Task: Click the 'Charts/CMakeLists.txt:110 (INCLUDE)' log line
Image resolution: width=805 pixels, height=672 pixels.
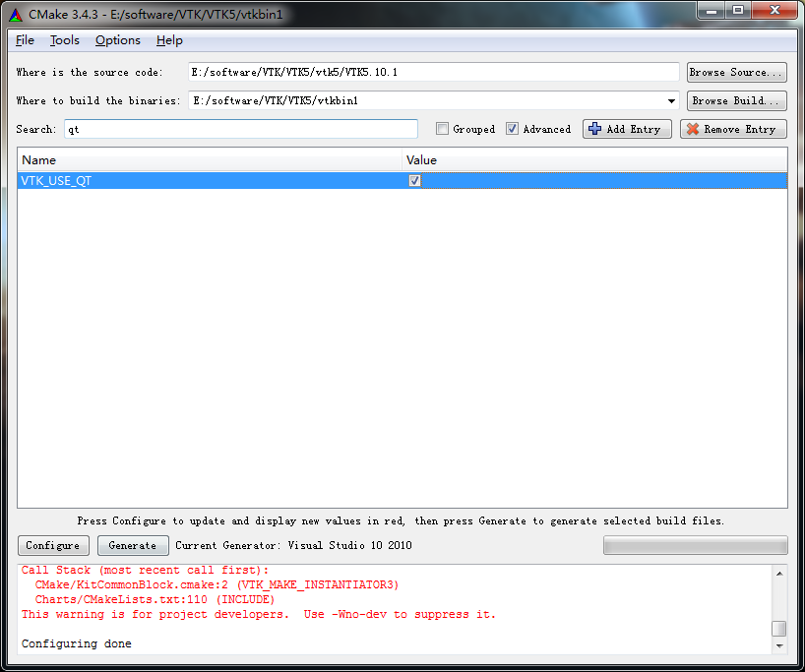Action: [x=155, y=599]
